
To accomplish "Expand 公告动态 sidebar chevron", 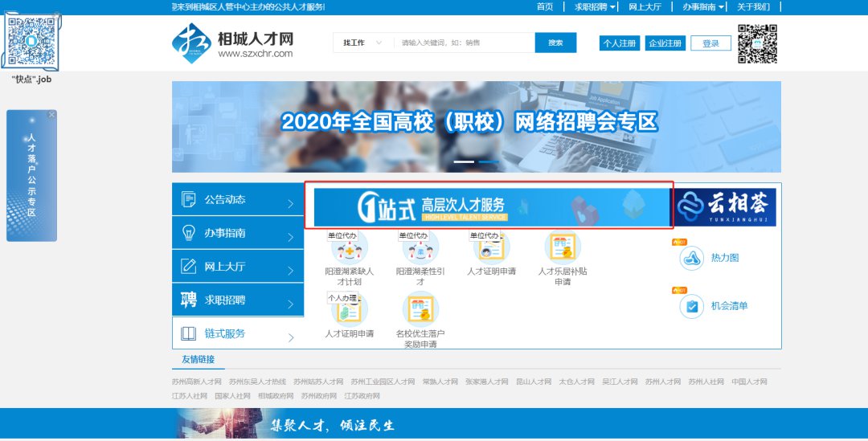I will 291,203.
